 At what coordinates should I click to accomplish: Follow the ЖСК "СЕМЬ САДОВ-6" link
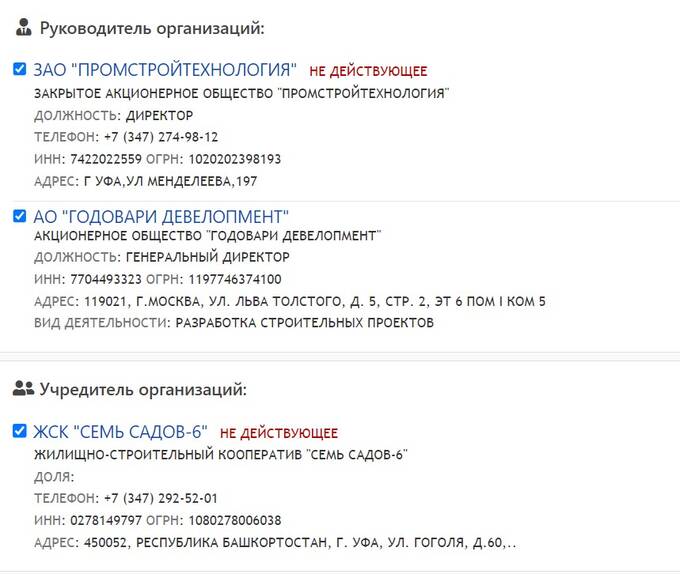click(121, 432)
